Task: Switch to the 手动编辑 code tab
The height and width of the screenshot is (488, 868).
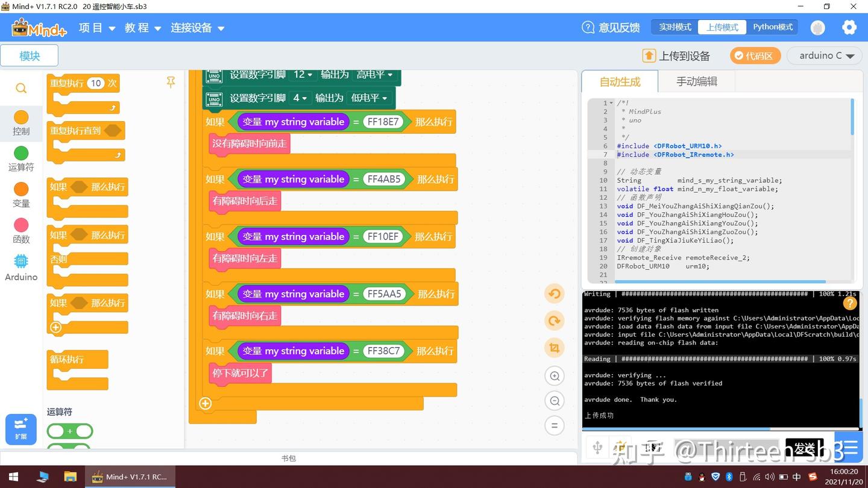Action: 696,81
